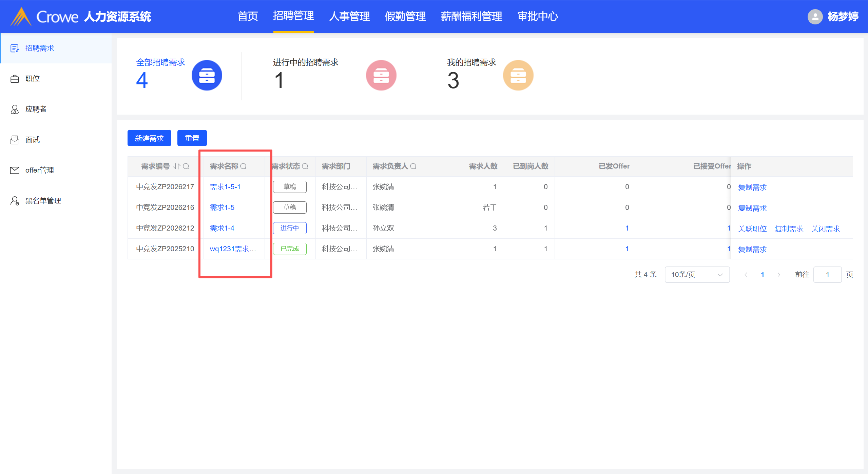This screenshot has height=474, width=868.
Task: Open 黑名单管理 in the sidebar
Action: (43, 201)
